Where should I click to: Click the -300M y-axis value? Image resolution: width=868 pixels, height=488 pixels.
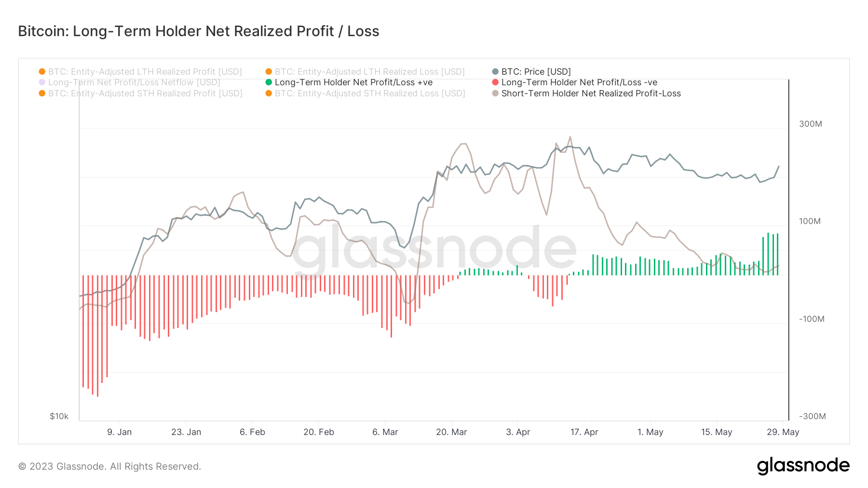pyautogui.click(x=813, y=416)
